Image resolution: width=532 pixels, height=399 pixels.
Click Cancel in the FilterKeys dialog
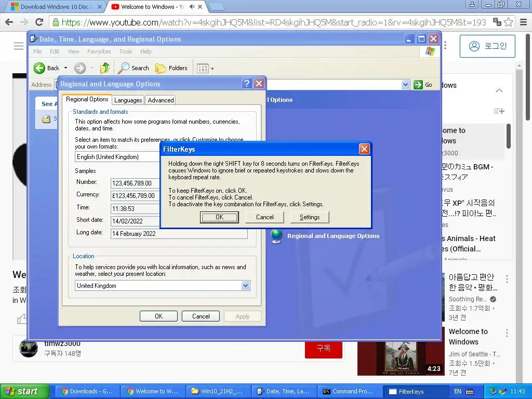click(264, 217)
